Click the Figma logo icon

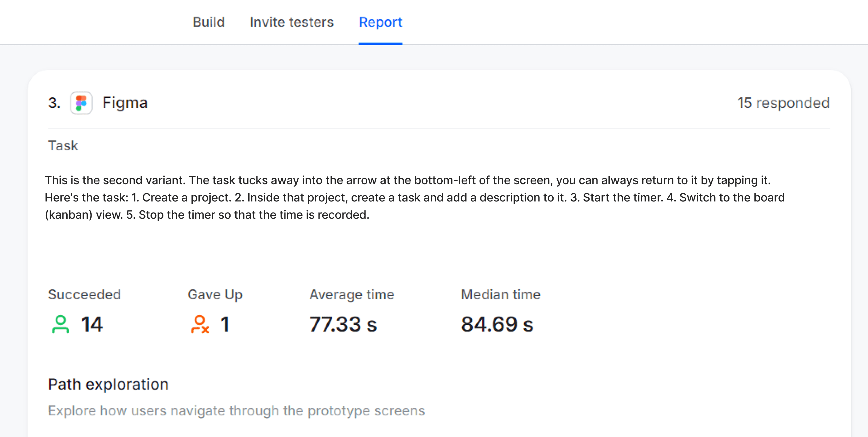tap(81, 103)
